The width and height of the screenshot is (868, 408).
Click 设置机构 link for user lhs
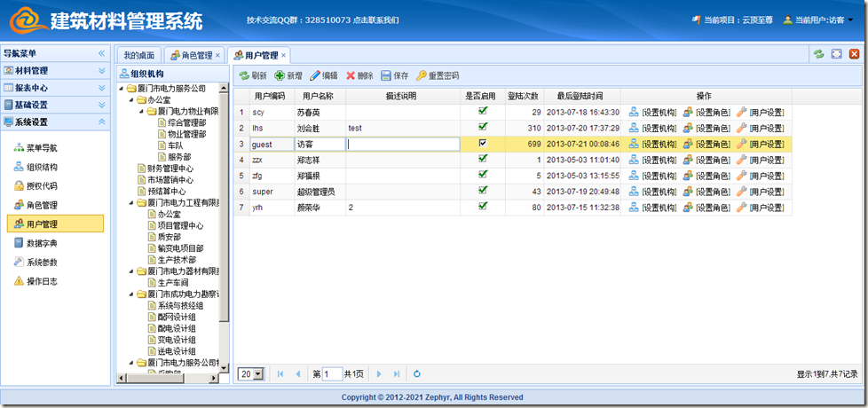pyautogui.click(x=652, y=129)
